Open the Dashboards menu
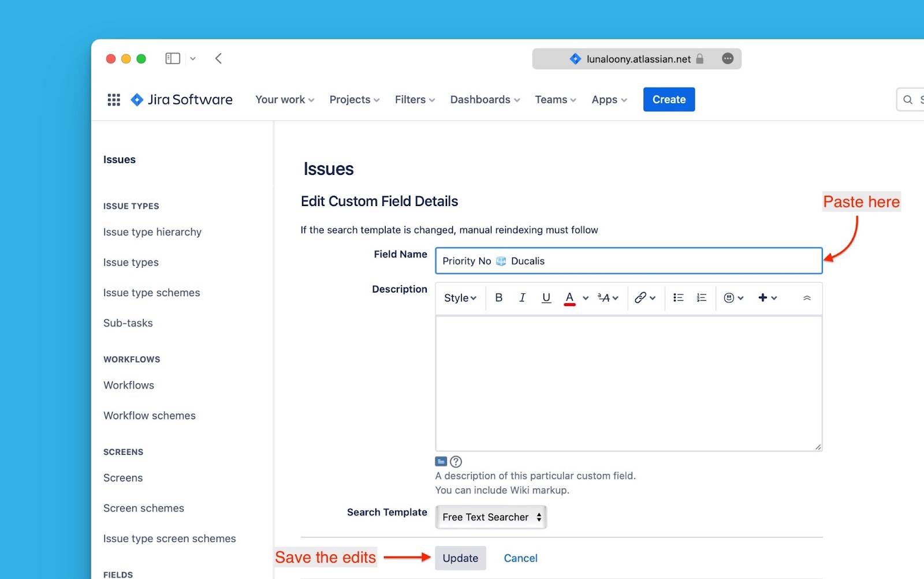This screenshot has width=924, height=579. pyautogui.click(x=485, y=100)
